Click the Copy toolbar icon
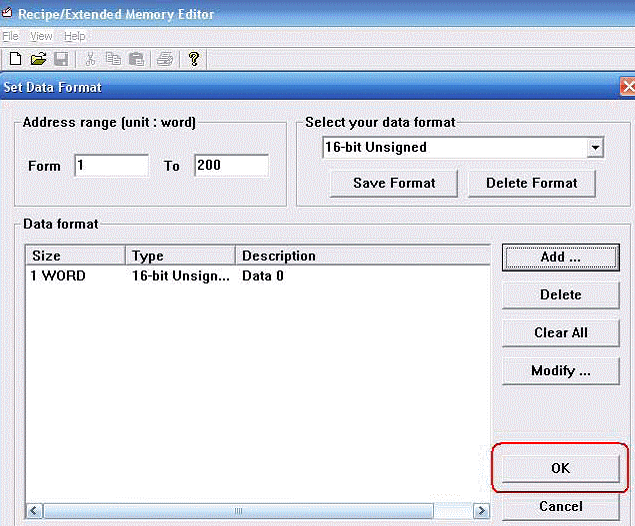Viewport: 635px width, 526px height. (113, 59)
